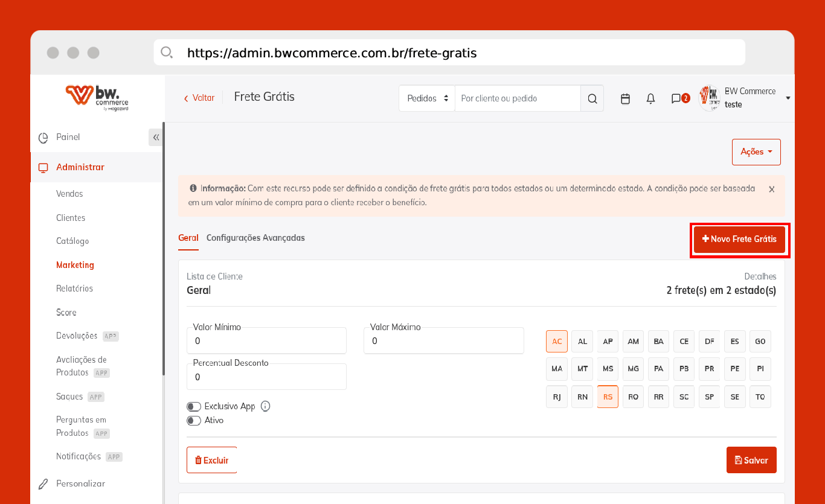Viewport: 825px width, 504px height.
Task: Click the Salvar button
Action: point(751,461)
